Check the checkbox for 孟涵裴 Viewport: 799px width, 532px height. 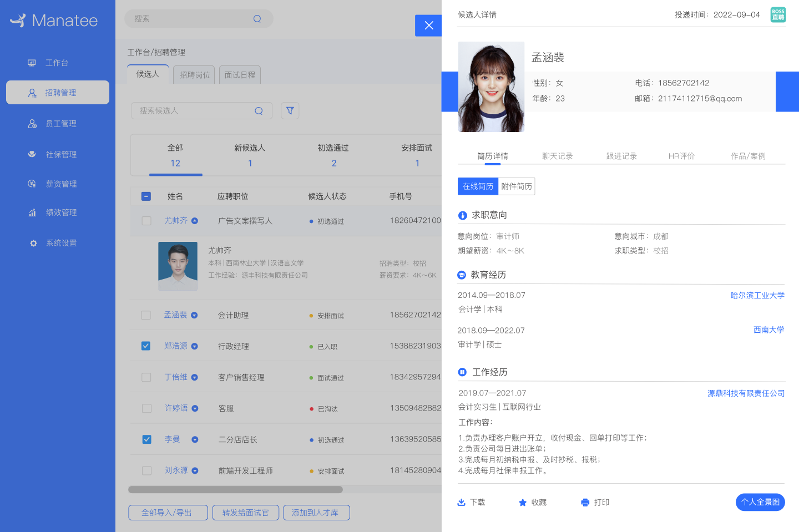pos(146,315)
